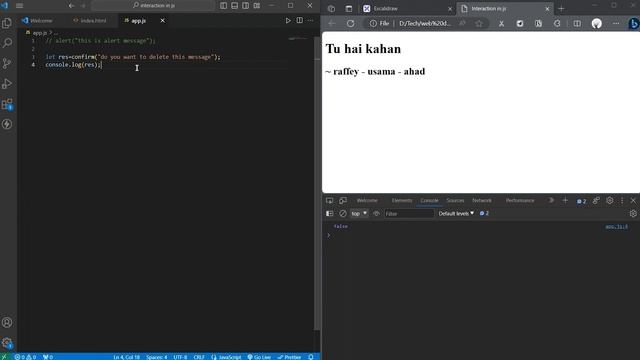Expand more DevTools tabs chevron
This screenshot has height=360, width=640.
(x=551, y=200)
